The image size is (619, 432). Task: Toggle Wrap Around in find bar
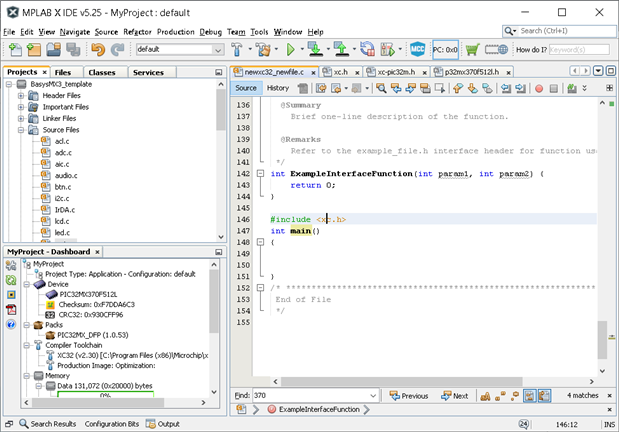[544, 396]
